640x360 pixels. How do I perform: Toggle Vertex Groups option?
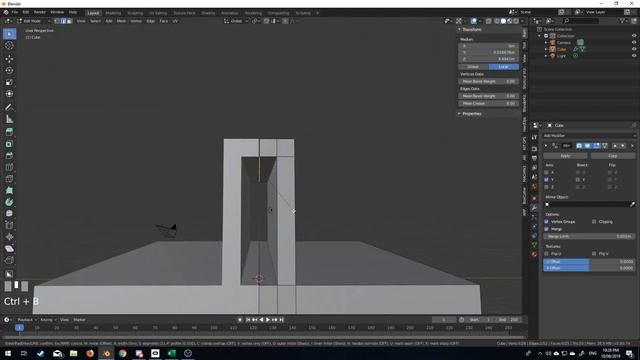coord(547,222)
